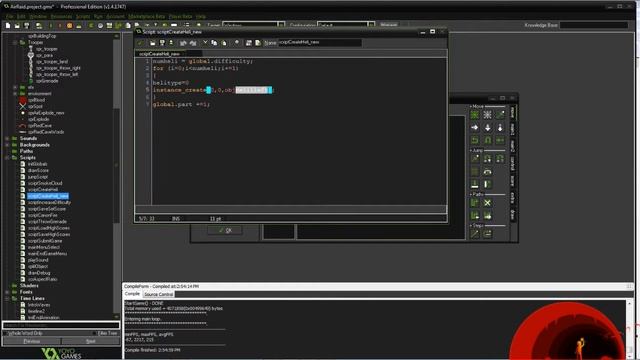
Task: Switch to main1 actions side tab
Action: tap(513, 129)
